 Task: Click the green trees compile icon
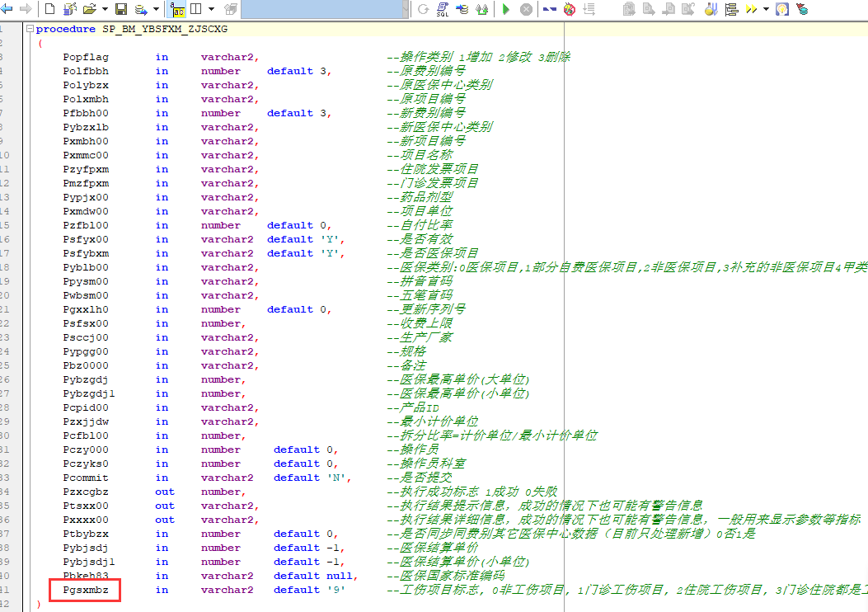(x=482, y=9)
